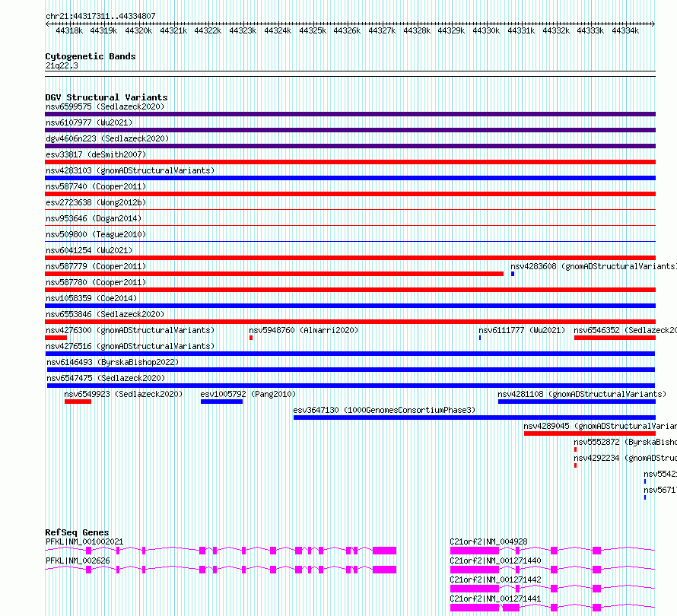Select the 21q22.3 cytogenetic band line
Screen dimensions: 677x616
point(350,71)
